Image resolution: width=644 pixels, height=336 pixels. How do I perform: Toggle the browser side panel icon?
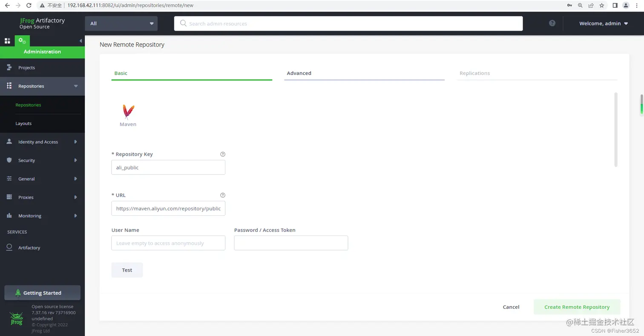pos(615,6)
